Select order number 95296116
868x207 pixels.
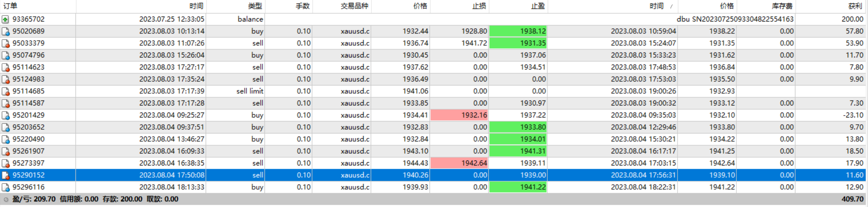[28, 187]
